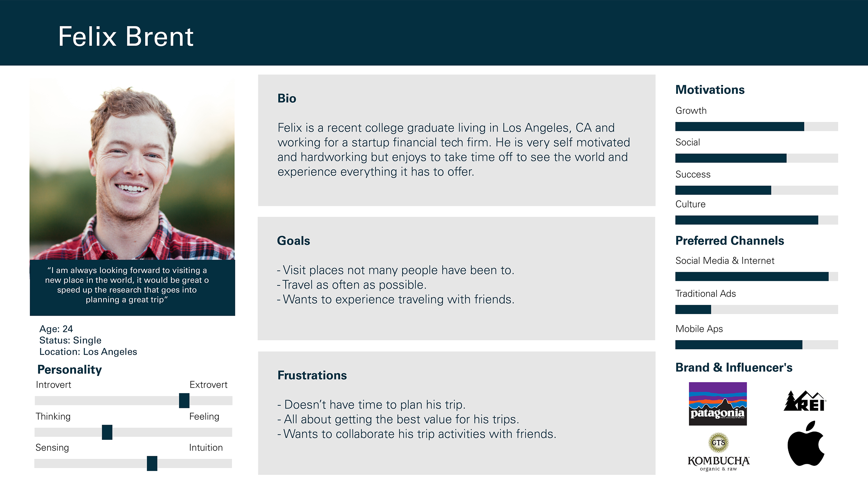The image size is (868, 488).
Task: Click the Patagonia brand logo
Action: pos(718,404)
